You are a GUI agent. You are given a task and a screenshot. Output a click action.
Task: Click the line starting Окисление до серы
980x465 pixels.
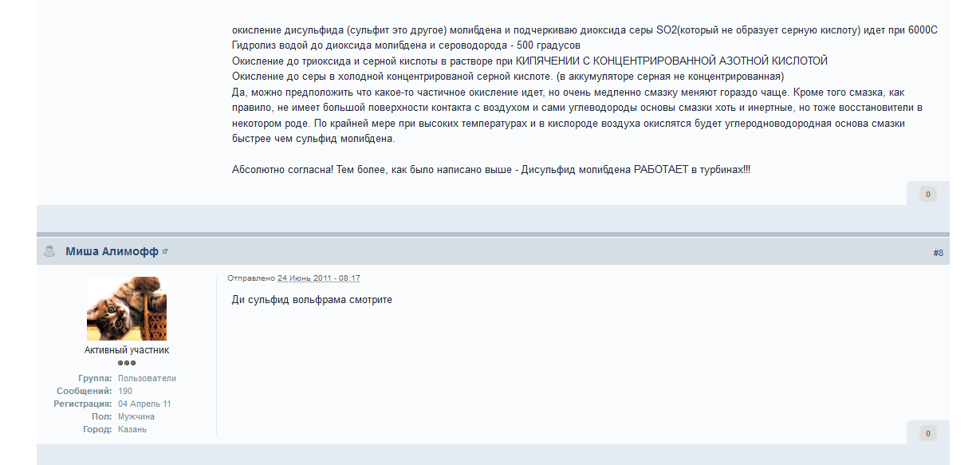(x=508, y=77)
